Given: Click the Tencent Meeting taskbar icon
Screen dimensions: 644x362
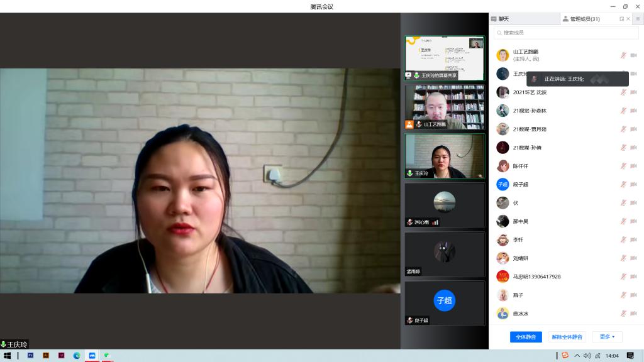Looking at the screenshot, I should click(92, 356).
